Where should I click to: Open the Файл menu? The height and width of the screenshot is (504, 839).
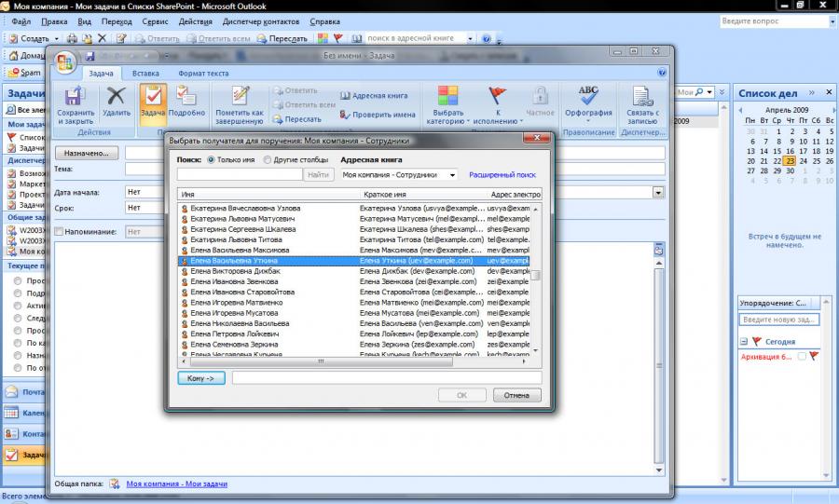coord(21,22)
